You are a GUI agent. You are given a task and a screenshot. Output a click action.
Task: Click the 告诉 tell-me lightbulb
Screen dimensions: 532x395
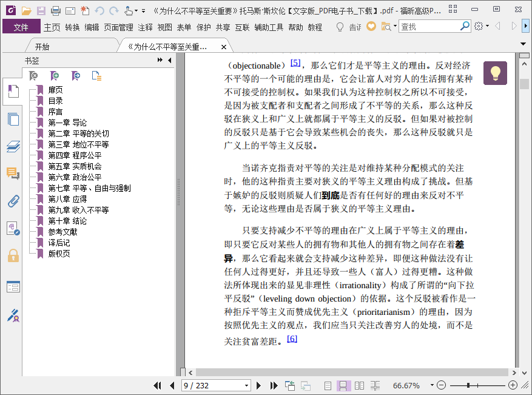pos(340,27)
